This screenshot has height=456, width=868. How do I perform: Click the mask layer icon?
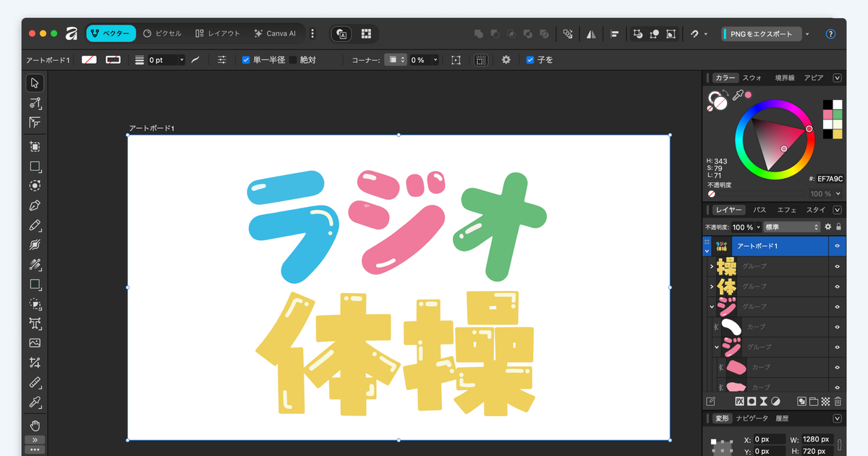752,401
